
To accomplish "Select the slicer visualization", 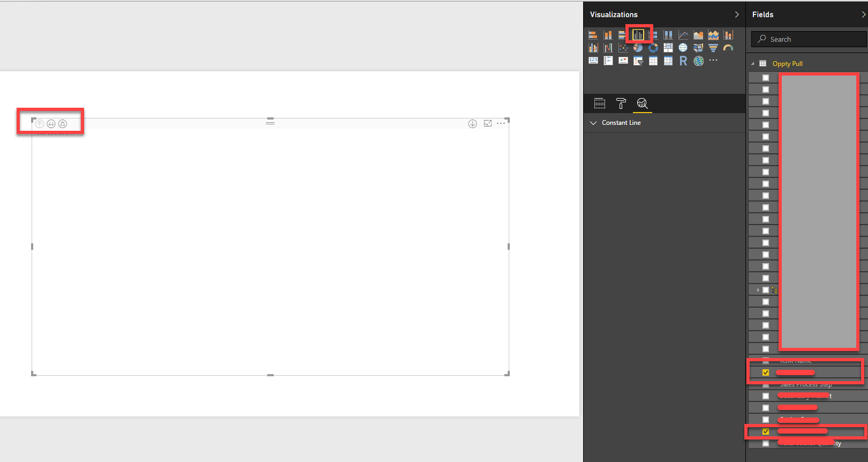I will (638, 61).
